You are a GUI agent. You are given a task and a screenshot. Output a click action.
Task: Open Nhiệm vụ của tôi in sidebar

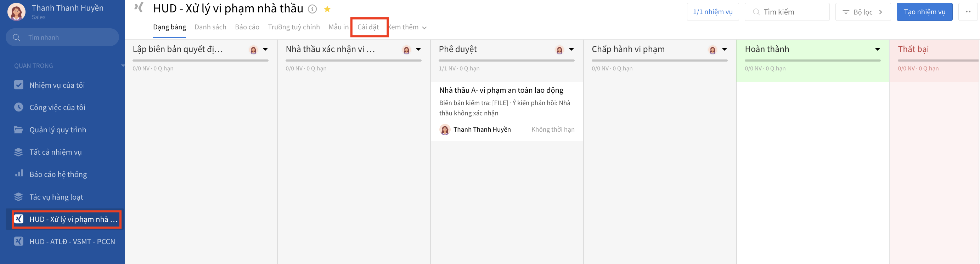click(57, 85)
